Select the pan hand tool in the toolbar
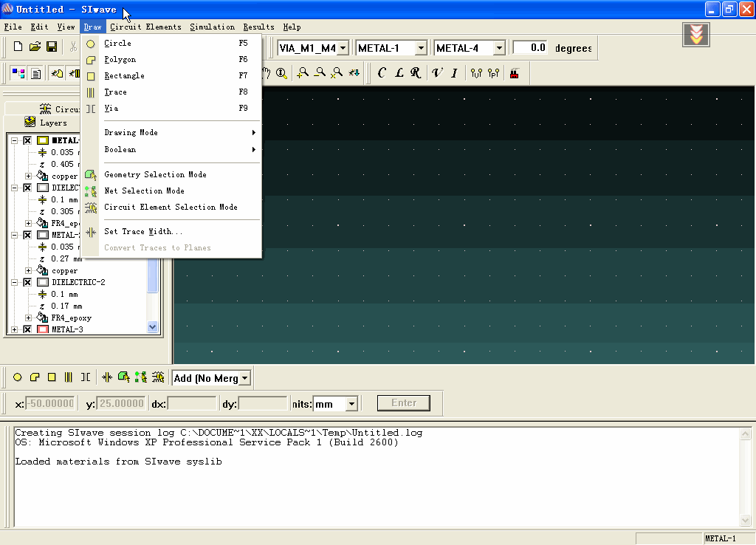756x545 pixels. [x=267, y=73]
